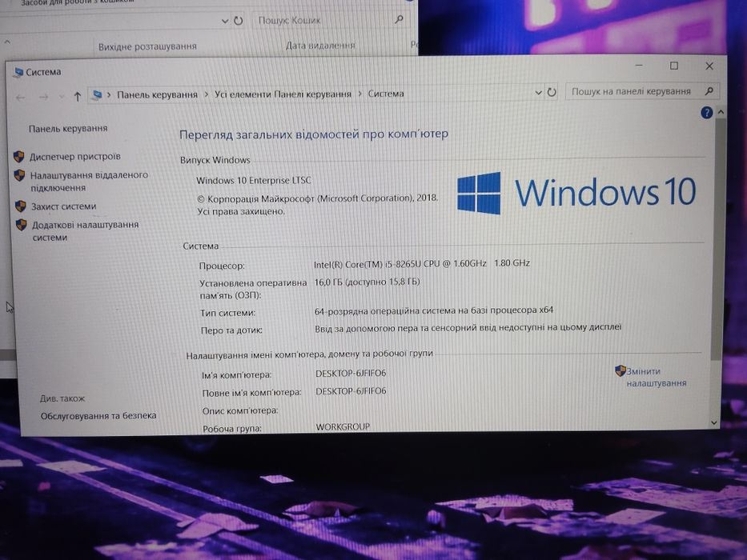The height and width of the screenshot is (560, 747).
Task: Expand chevron after Панель керування breadcrumb
Action: click(x=206, y=94)
